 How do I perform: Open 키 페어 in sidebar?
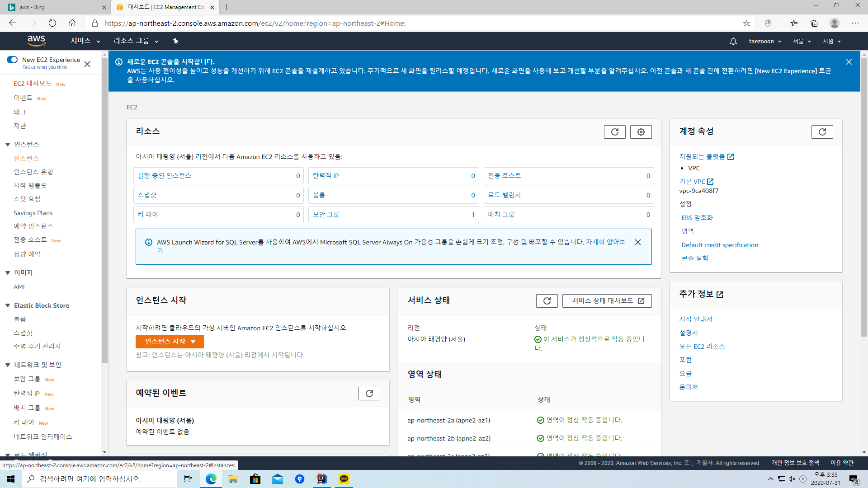point(24,422)
